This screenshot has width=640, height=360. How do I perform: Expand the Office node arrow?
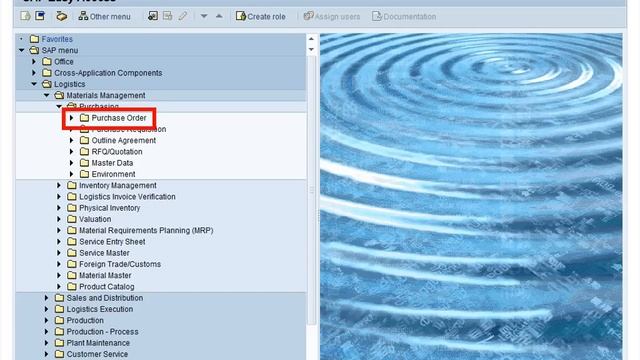pos(34,62)
